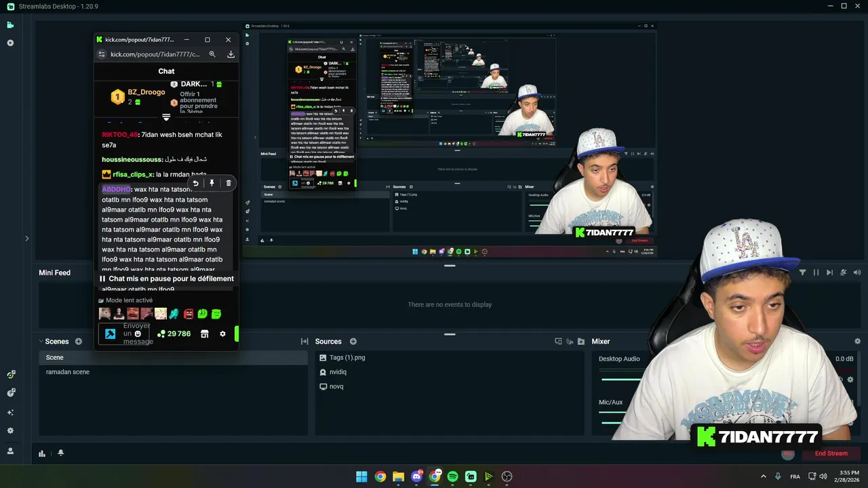The height and width of the screenshot is (488, 868).
Task: Open the account profile icon in sidebar
Action: (10, 451)
